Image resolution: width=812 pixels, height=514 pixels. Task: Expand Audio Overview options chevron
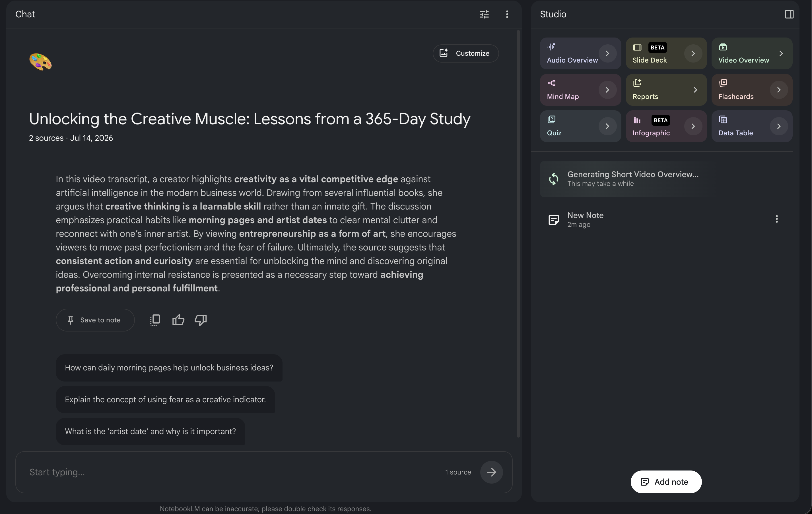(607, 53)
